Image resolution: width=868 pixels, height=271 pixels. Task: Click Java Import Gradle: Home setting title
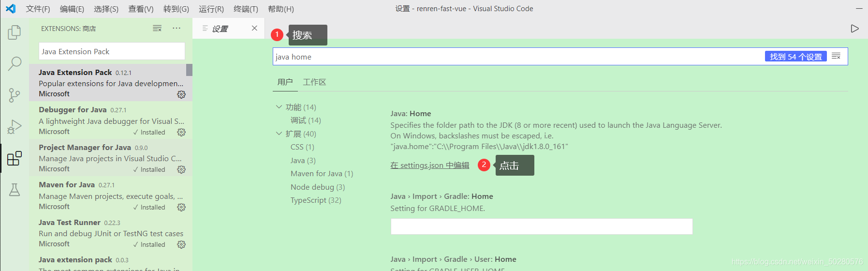[441, 196]
